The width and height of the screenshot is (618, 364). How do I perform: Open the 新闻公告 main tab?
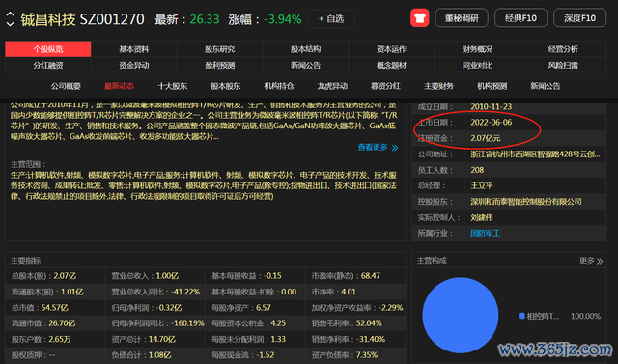[305, 65]
